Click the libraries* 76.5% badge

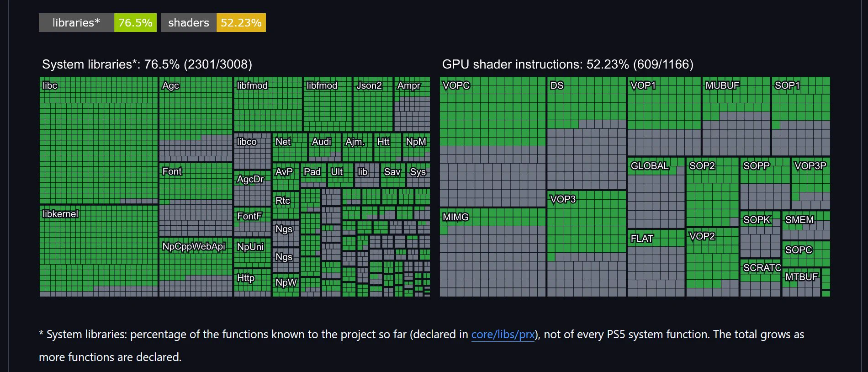(98, 23)
